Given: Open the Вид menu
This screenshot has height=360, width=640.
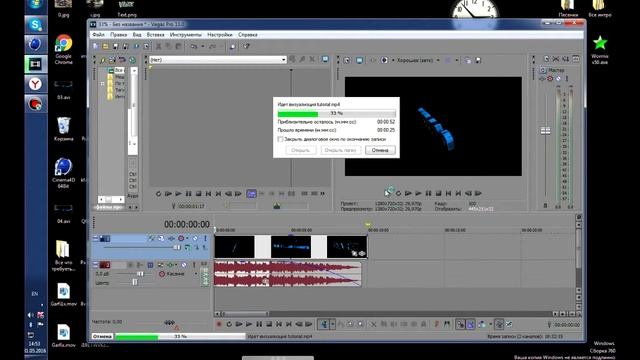Looking at the screenshot, I should point(137,35).
